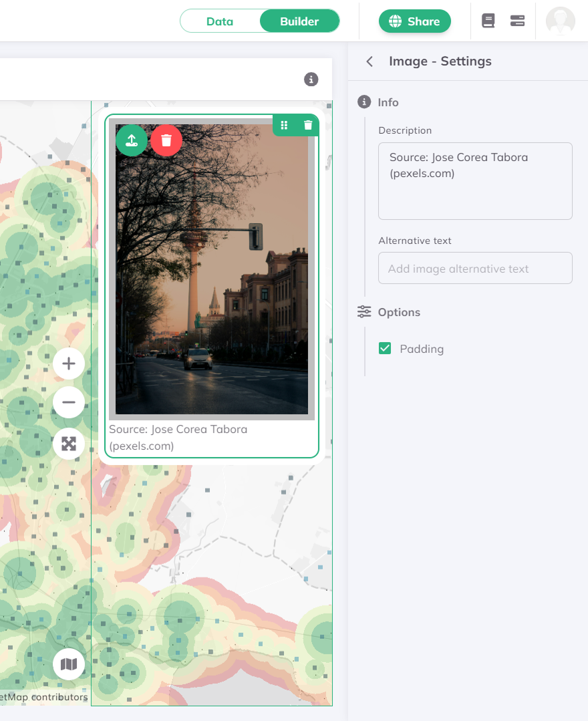This screenshot has height=721, width=588.
Task: Click the Share button
Action: [414, 21]
